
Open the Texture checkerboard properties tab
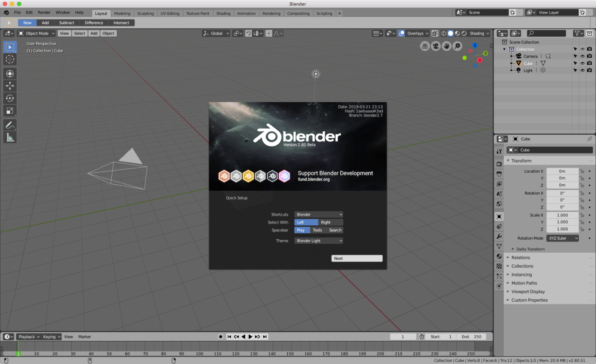[499, 266]
